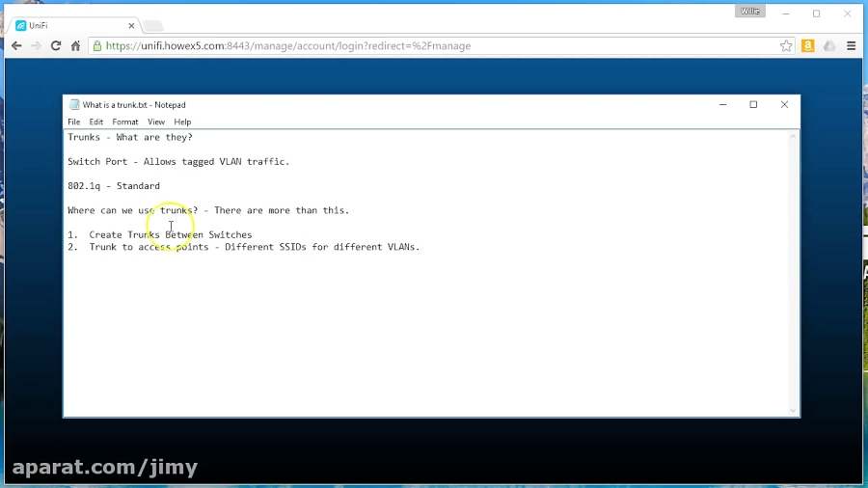Click the line 'Trunks - What are they?'
868x488 pixels.
pyautogui.click(x=130, y=137)
